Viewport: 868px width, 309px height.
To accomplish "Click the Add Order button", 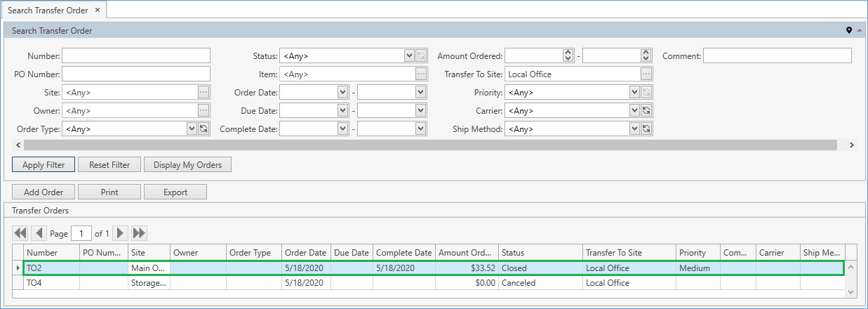I will [x=44, y=192].
